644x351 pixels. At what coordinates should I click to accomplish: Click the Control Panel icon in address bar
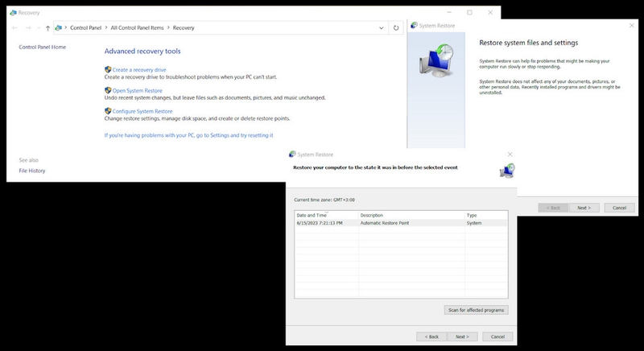(x=58, y=28)
